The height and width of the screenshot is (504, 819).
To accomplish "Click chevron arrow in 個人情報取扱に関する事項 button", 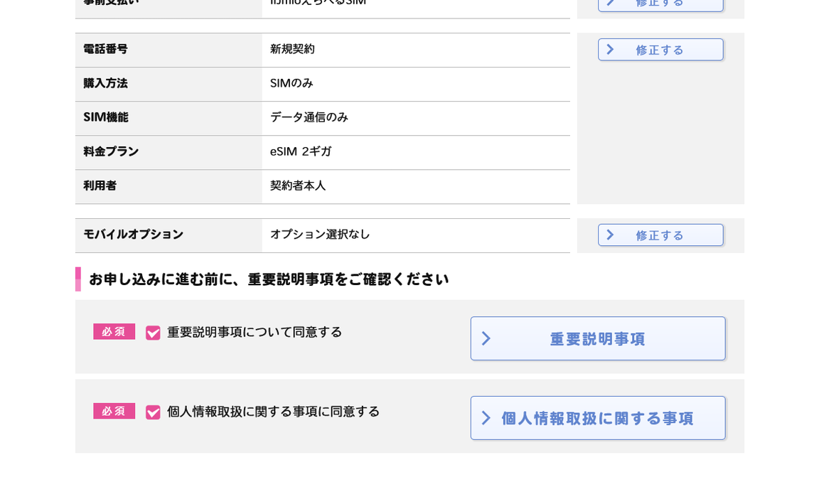I will click(x=486, y=418).
